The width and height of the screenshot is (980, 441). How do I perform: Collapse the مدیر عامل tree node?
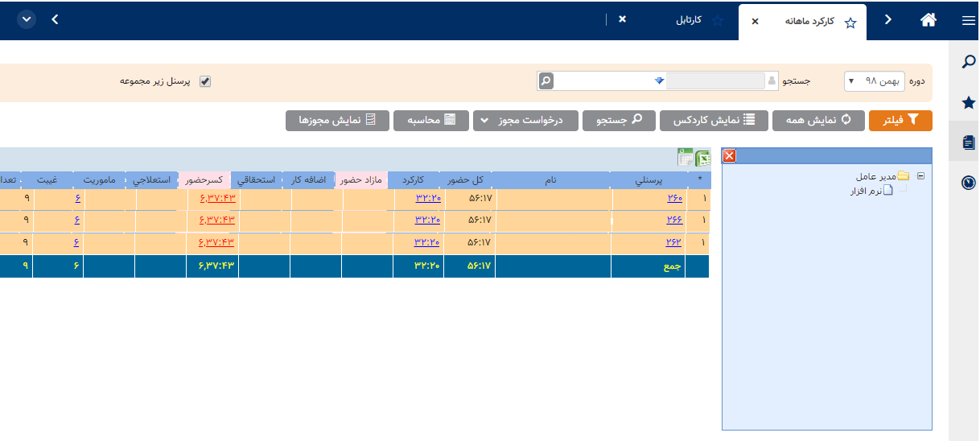[920, 175]
